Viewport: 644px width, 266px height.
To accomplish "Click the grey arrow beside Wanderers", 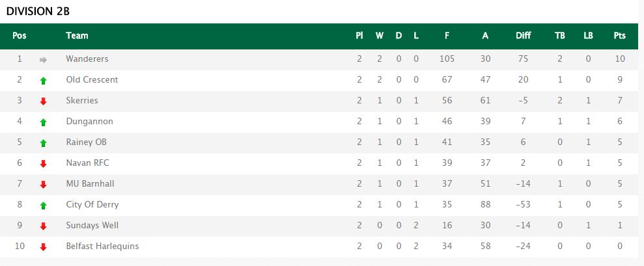I will [x=44, y=60].
